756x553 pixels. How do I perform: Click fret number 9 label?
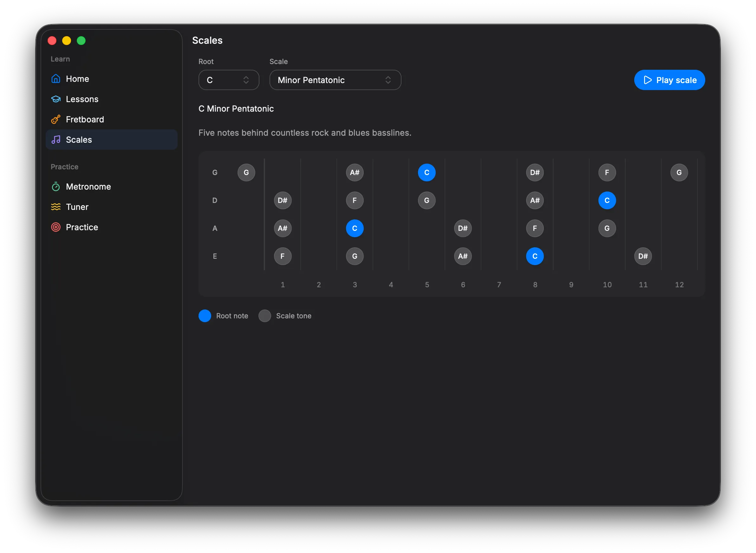(571, 284)
